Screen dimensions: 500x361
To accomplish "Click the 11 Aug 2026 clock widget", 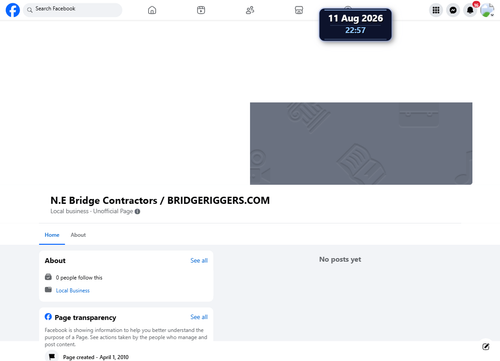I will point(355,24).
